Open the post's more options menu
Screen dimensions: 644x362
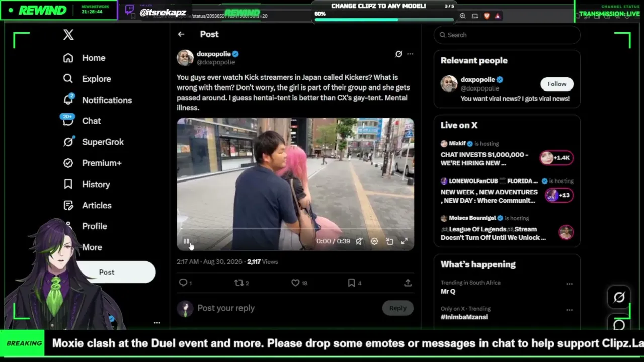click(x=410, y=54)
